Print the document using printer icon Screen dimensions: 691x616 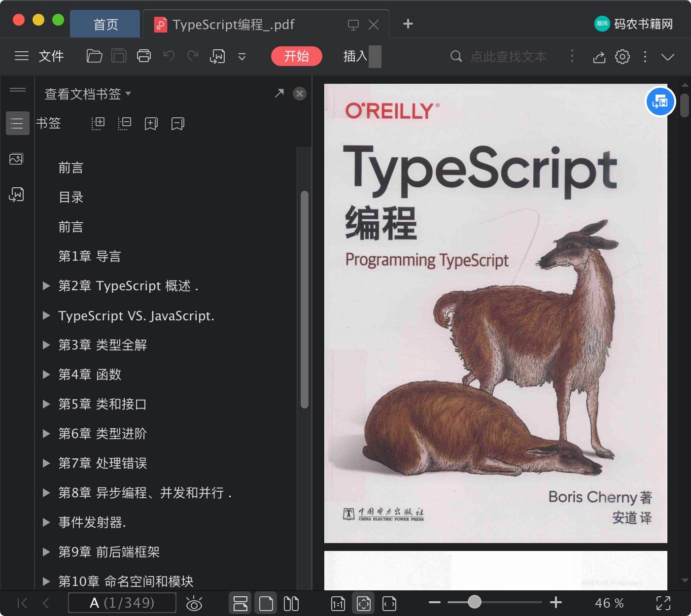144,56
